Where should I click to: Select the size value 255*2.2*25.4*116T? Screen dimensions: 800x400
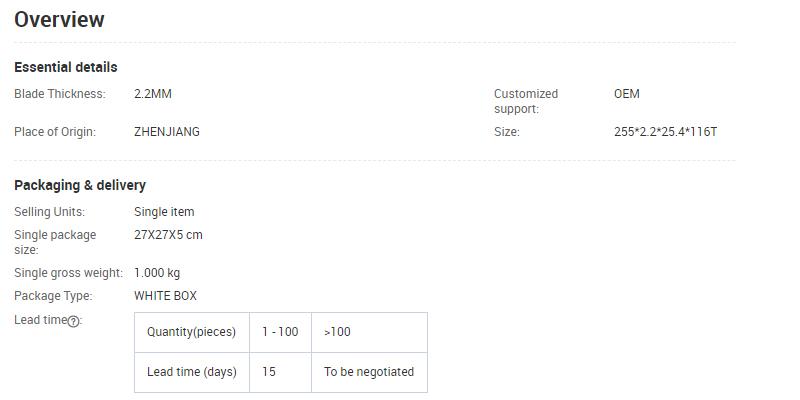pyautogui.click(x=665, y=132)
